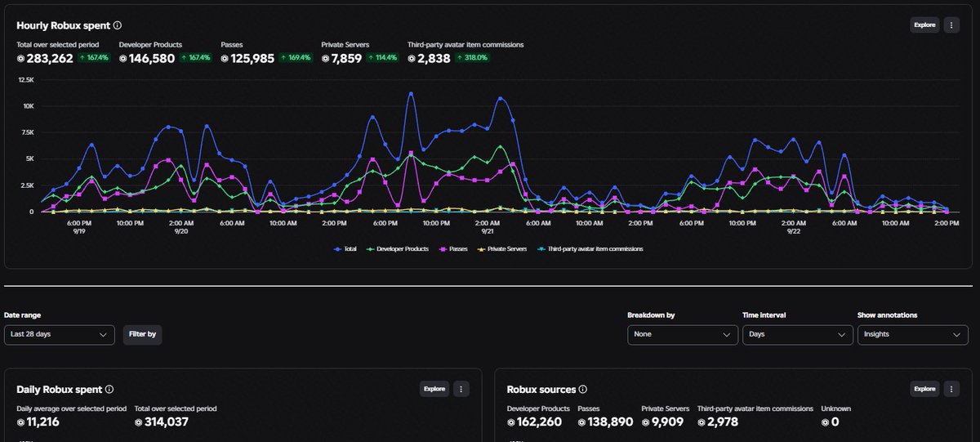
Task: Click the Filter by button
Action: [142, 335]
